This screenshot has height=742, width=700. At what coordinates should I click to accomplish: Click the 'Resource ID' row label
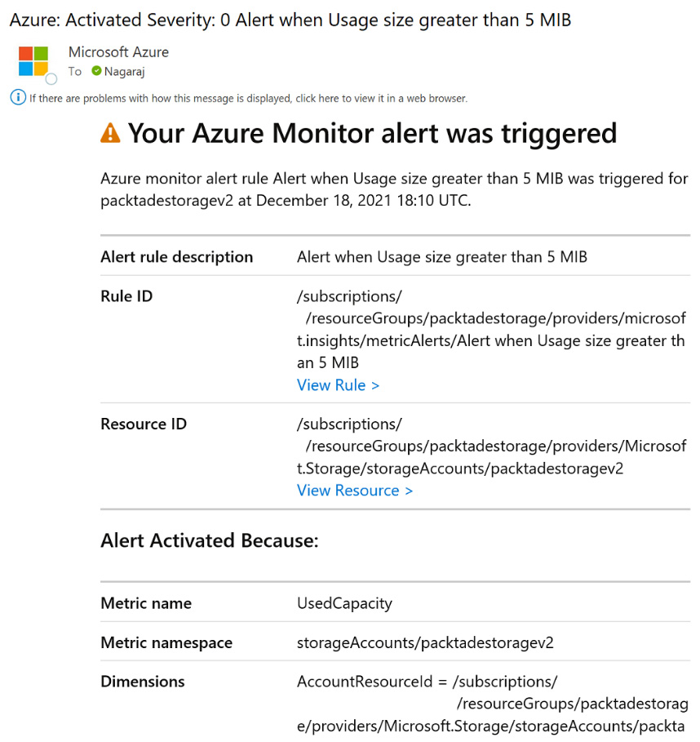tap(144, 424)
